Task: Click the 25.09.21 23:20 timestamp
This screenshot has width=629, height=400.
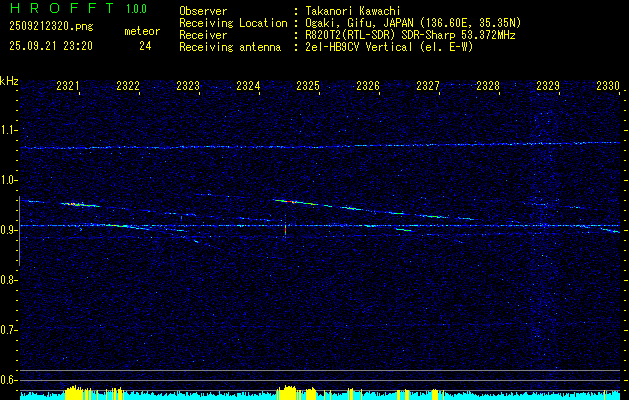Action: pyautogui.click(x=51, y=46)
